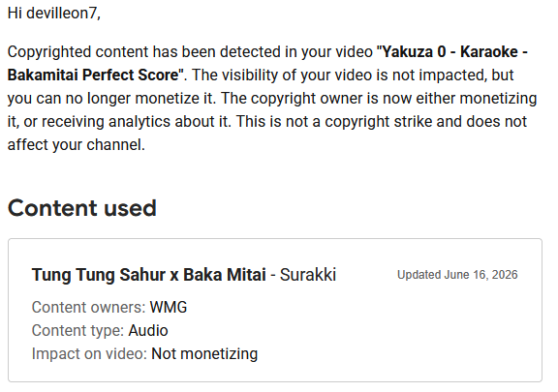Click the phrase "Bakamitai Perfect Score" in bold
Screen dimensions: 558x392
coord(93,75)
